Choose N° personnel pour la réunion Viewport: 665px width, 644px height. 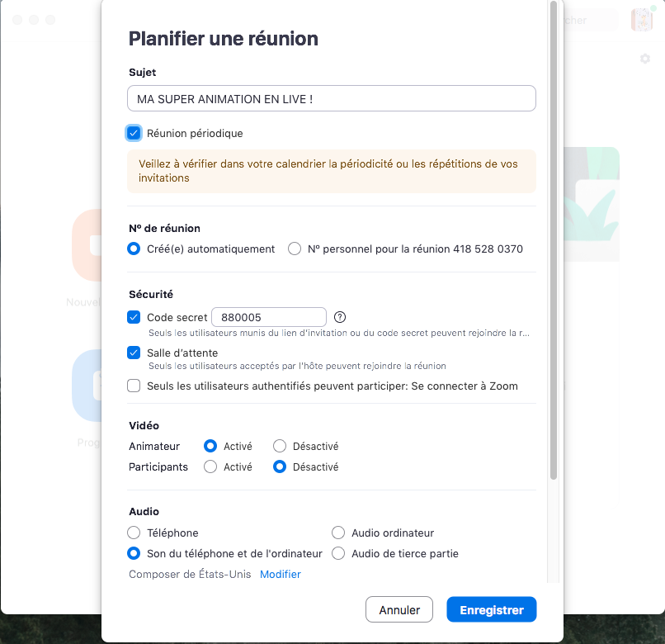[x=295, y=249]
